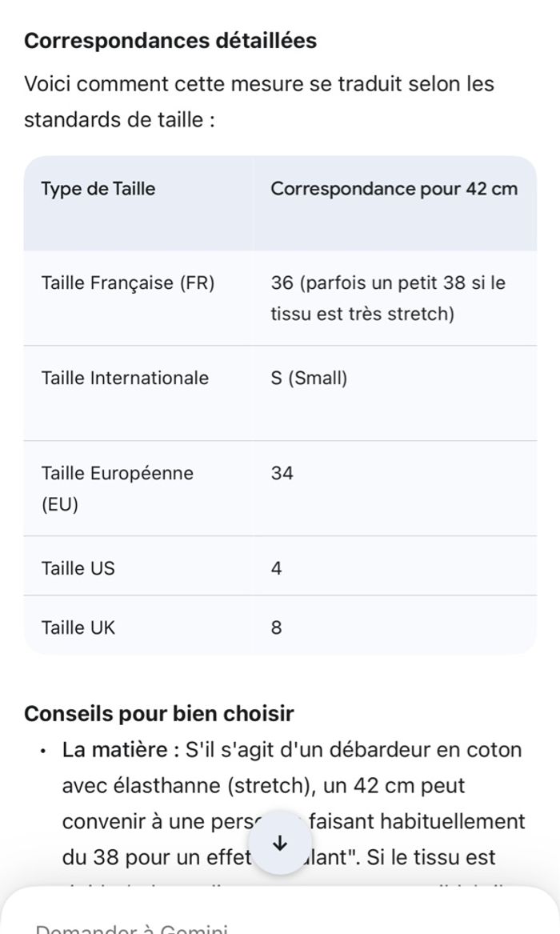Select the "Taille UK" row label
This screenshot has width=560, height=934.
point(78,627)
